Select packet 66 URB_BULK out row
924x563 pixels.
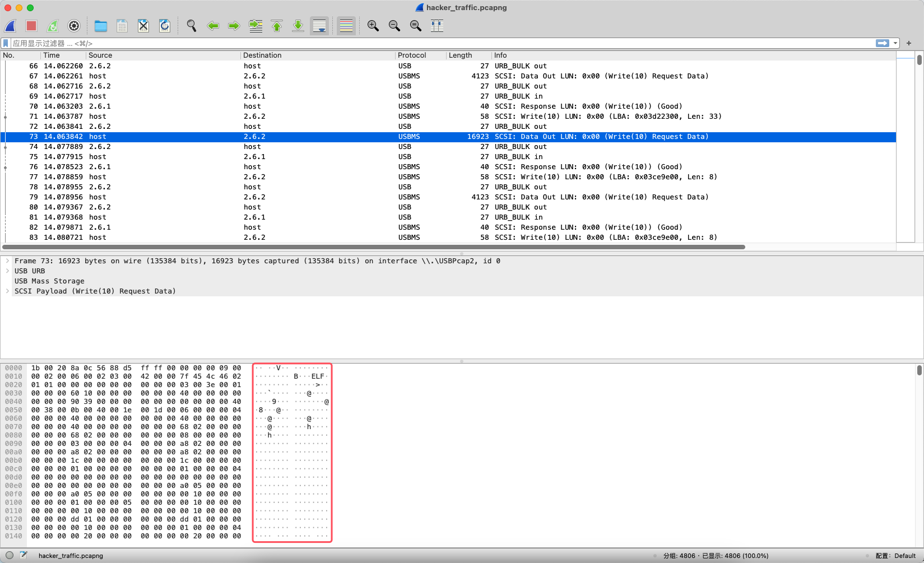click(448, 66)
